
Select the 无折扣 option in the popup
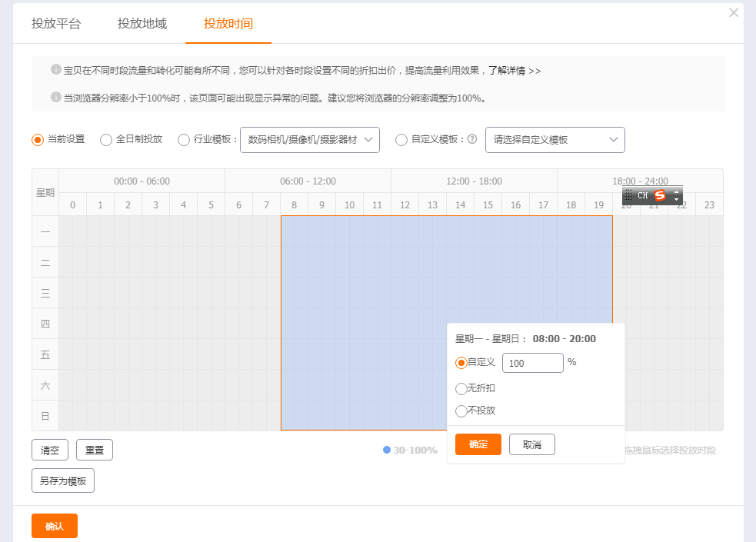461,388
